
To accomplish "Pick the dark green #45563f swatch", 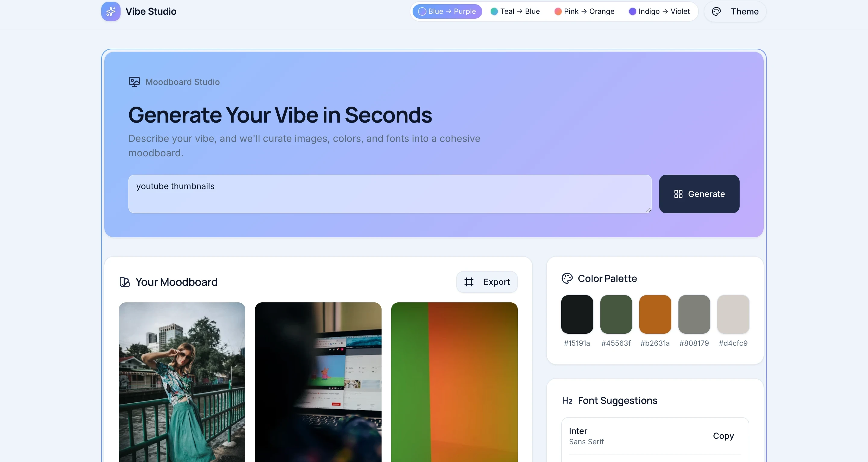I will pos(616,314).
